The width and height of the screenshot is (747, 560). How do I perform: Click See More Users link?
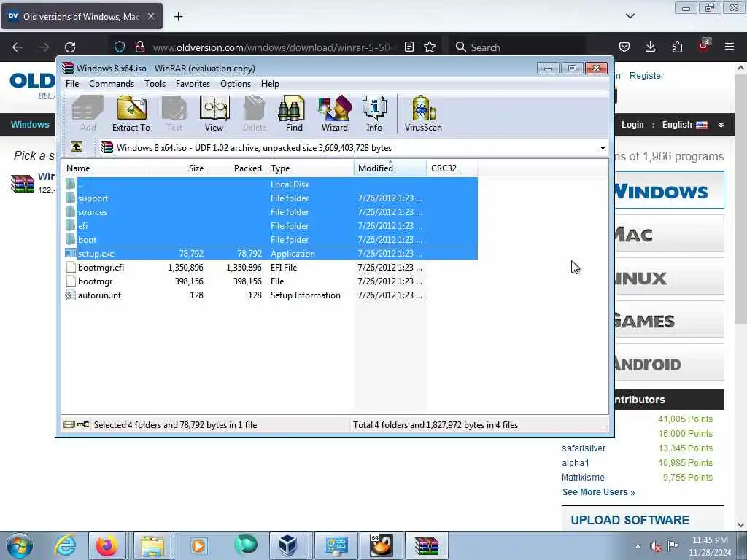[x=598, y=492]
